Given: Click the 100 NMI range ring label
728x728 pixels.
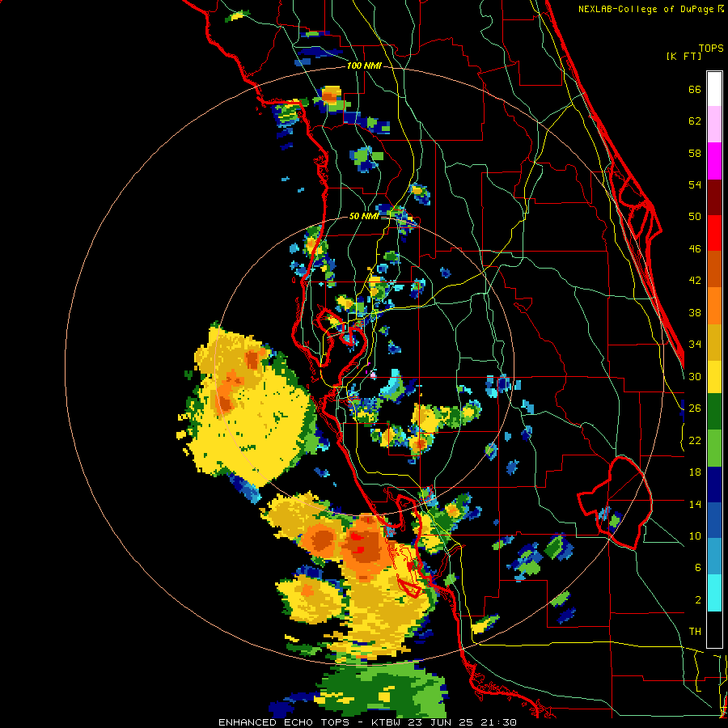Looking at the screenshot, I should pos(364,66).
